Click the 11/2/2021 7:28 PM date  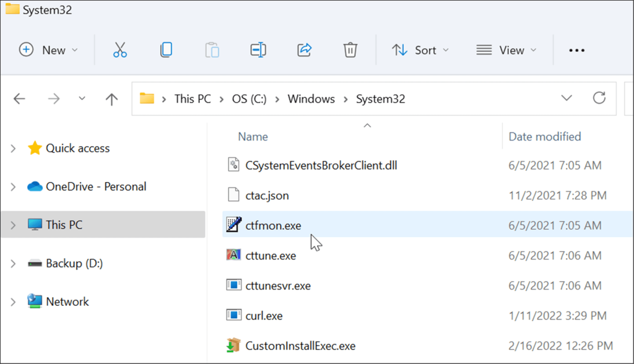(x=558, y=196)
